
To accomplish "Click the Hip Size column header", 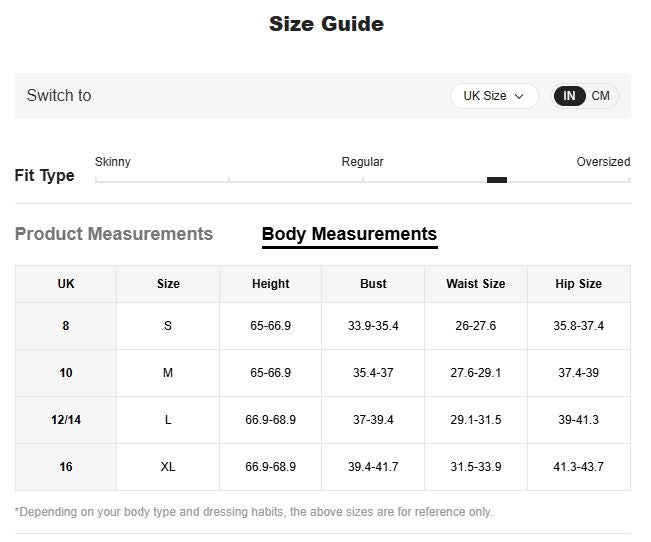I will point(578,284).
